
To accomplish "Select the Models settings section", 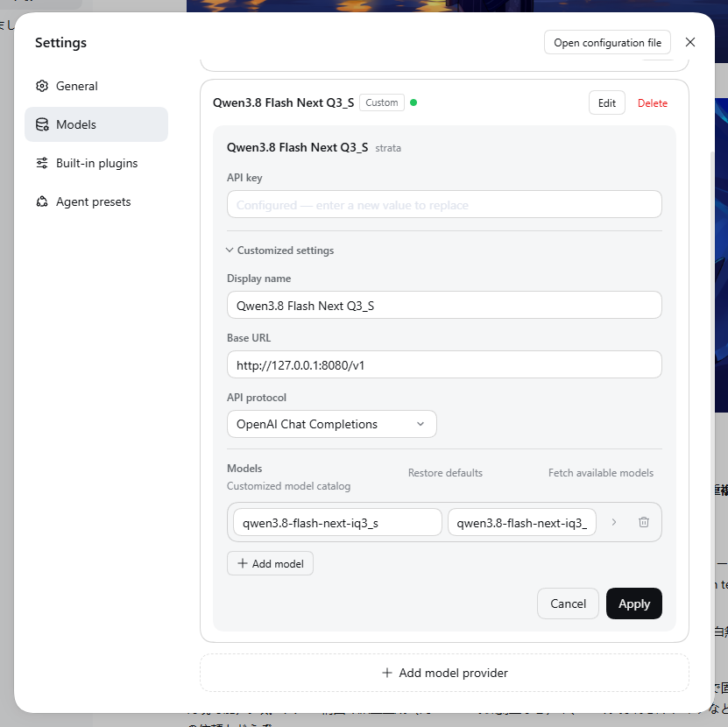I will point(96,124).
